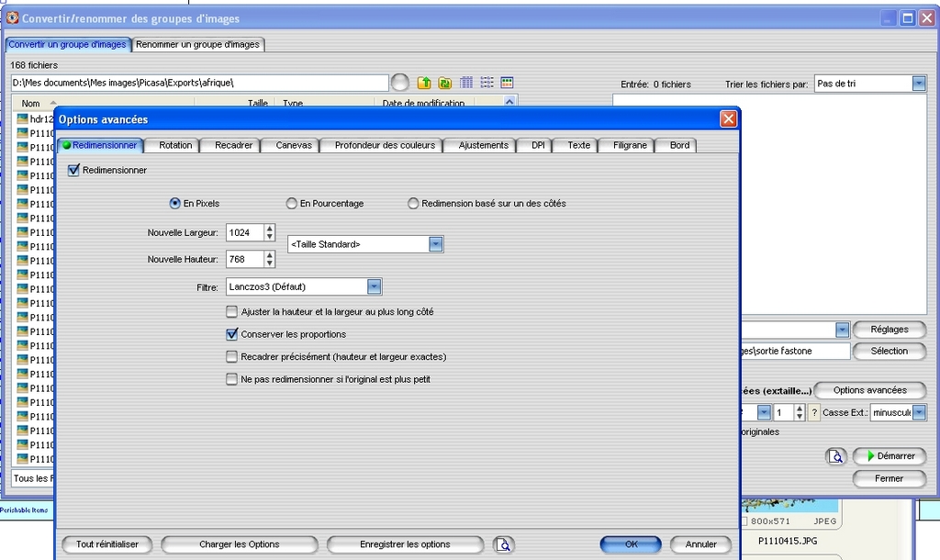Increase Nouvelle Largeur with up arrow
The image size is (940, 560).
pos(269,229)
